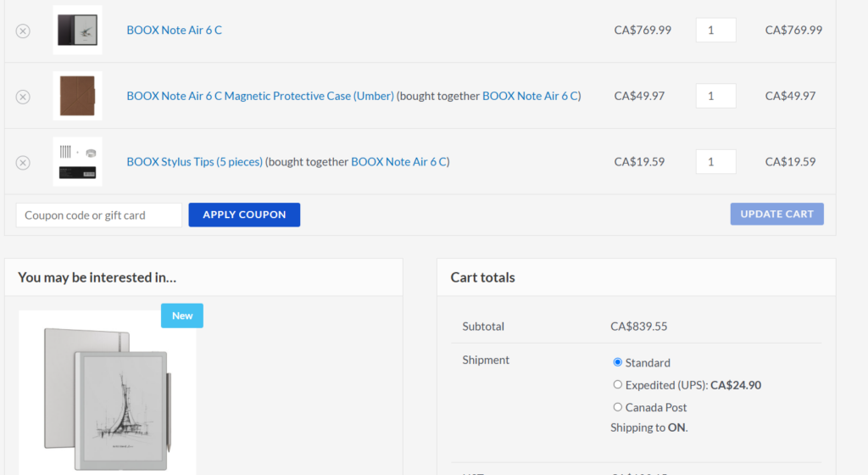The height and width of the screenshot is (475, 868).
Task: Remove BOOX Stylus Tips from cart
Action: 23,163
